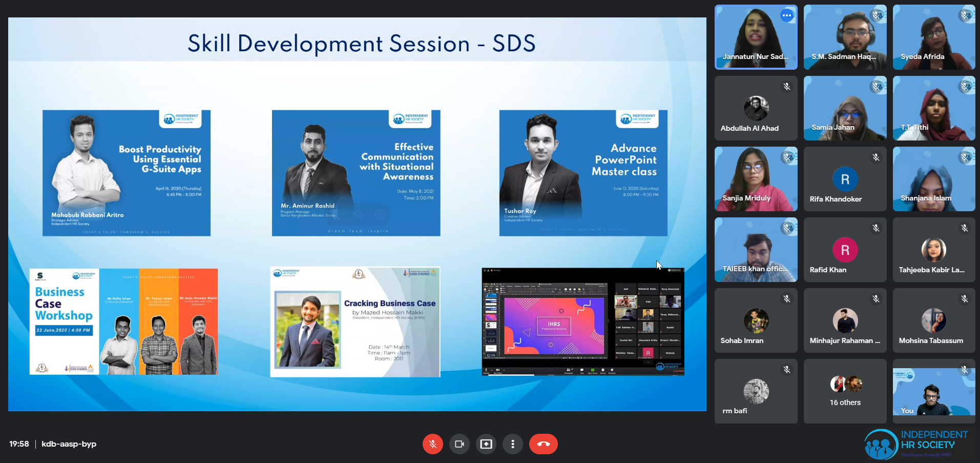Open the more options menu
The image size is (980, 463).
click(x=513, y=444)
